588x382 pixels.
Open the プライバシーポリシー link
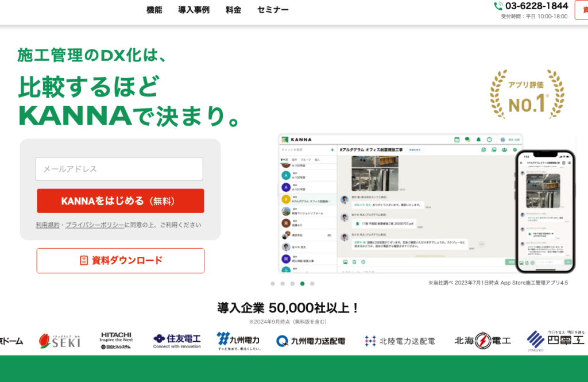(x=95, y=225)
